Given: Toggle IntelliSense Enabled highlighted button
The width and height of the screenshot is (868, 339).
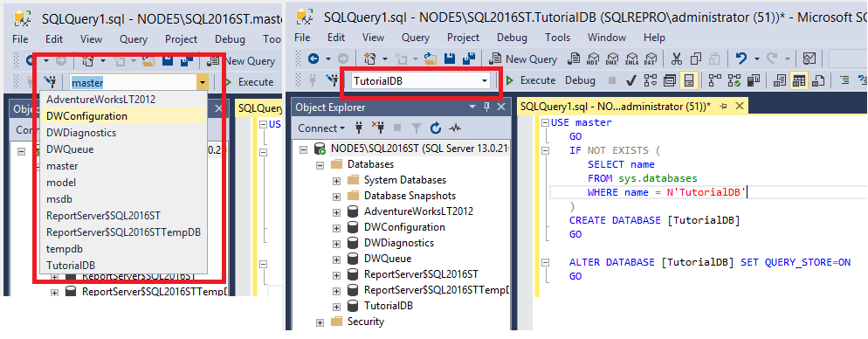Looking at the screenshot, I should point(689,81).
